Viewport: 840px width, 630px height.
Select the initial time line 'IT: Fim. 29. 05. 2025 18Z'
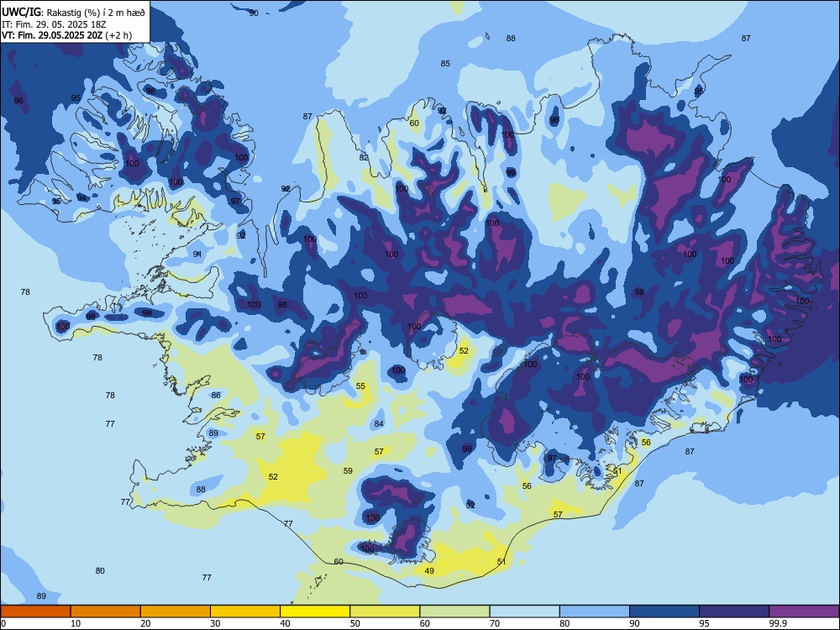click(54, 24)
